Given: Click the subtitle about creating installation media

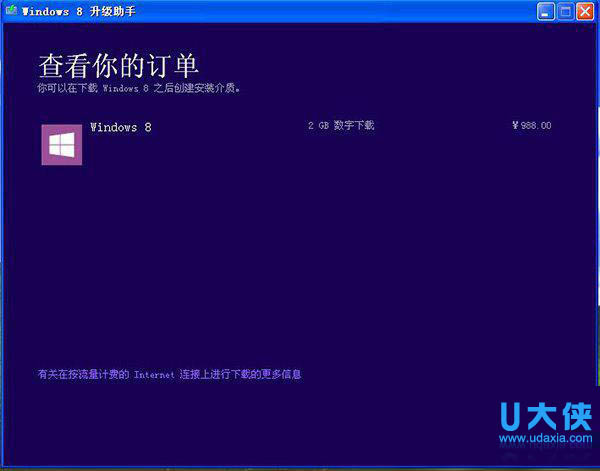Looking at the screenshot, I should click(139, 88).
